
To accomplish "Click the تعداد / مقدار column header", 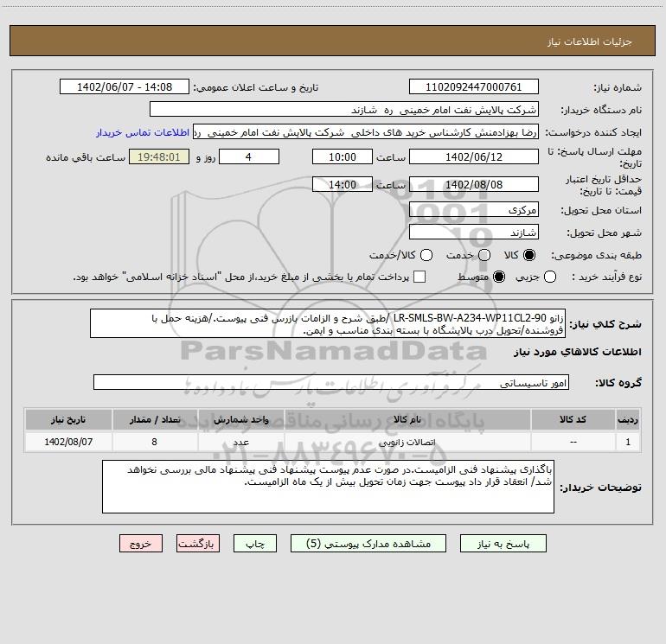I will 155,419.
